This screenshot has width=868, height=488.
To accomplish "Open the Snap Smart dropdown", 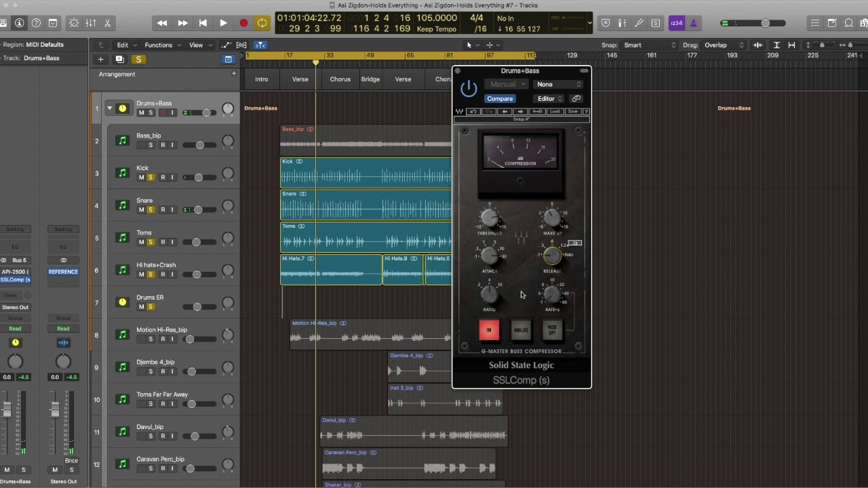I will coord(650,45).
